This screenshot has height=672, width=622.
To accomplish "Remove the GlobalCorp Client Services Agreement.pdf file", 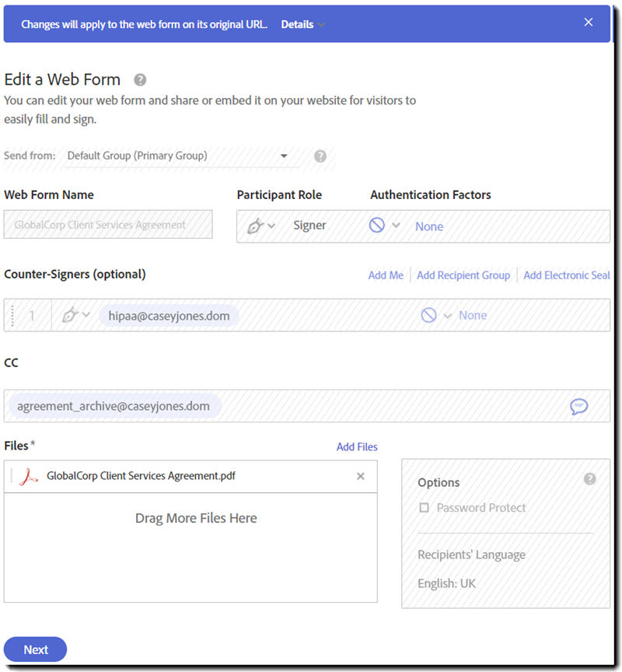I will [361, 476].
